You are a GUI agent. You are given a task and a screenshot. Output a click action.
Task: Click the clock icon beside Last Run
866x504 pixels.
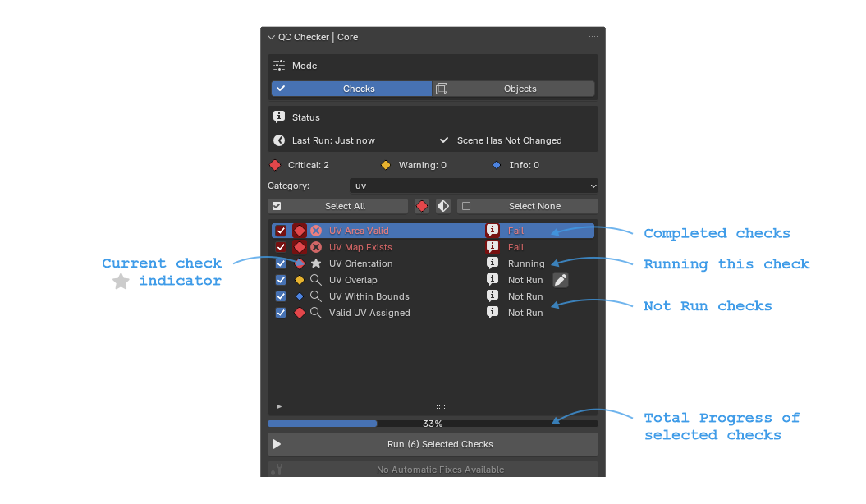click(x=279, y=140)
